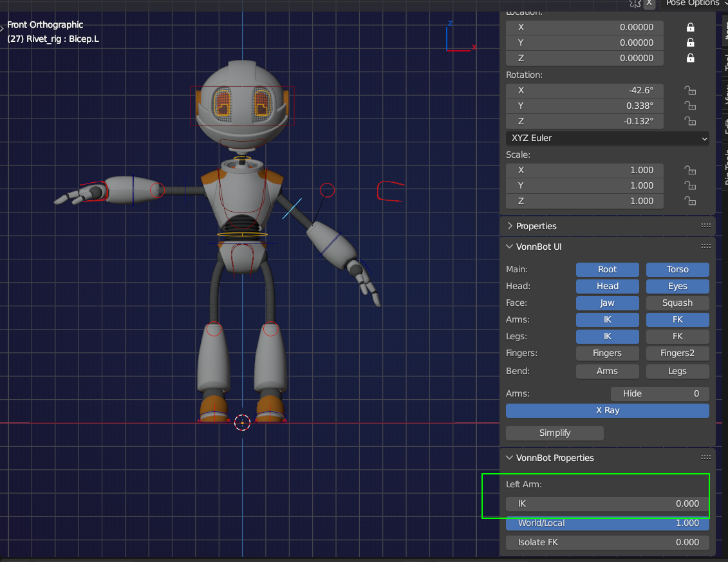728x562 pixels.
Task: Click the Rotation Y value field
Action: pyautogui.click(x=584, y=106)
